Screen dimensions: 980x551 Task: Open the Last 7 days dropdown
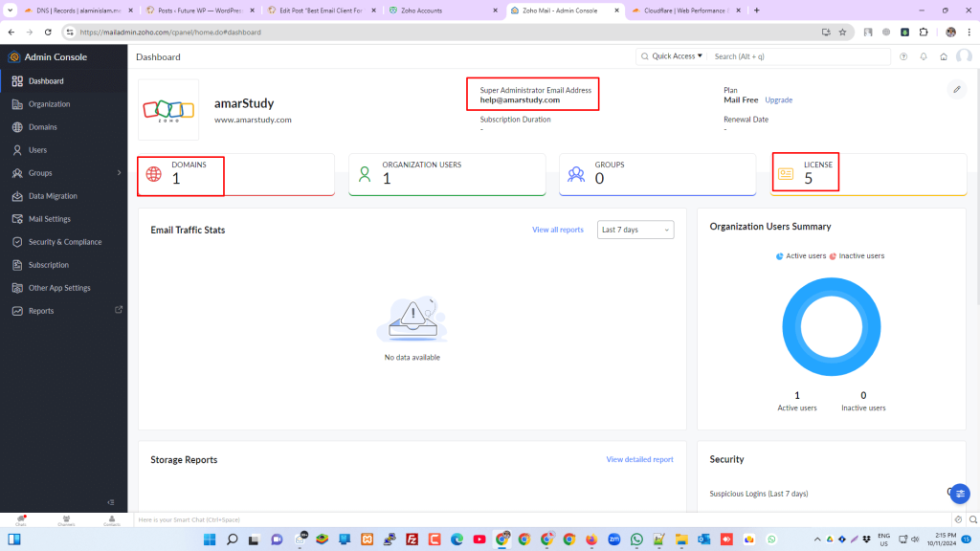click(635, 230)
